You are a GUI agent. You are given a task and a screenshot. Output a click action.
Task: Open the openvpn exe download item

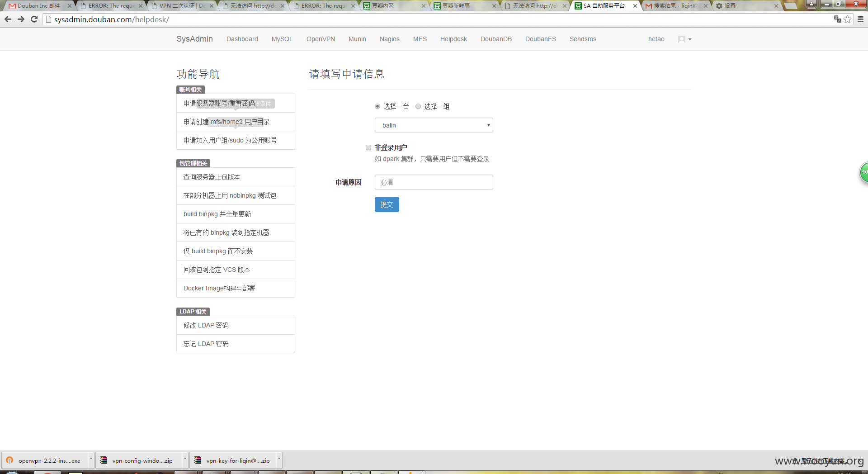(44, 460)
